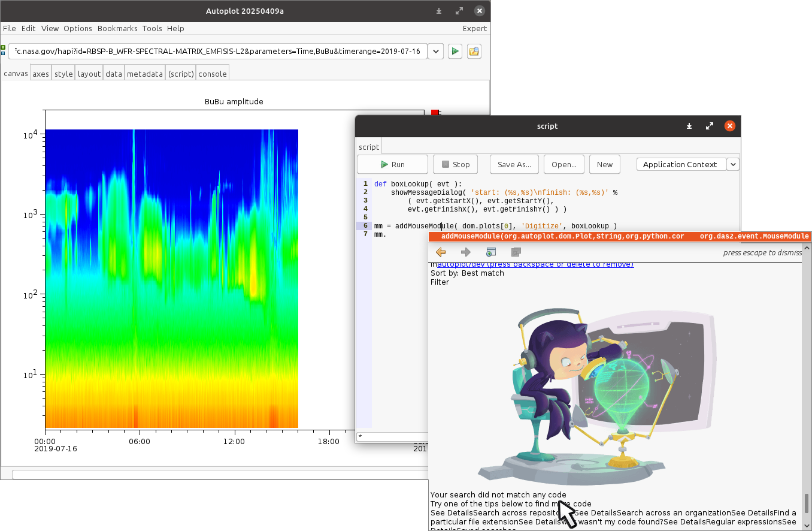Switch to the axes tab
Viewport: 812px width, 531px height.
coord(41,74)
